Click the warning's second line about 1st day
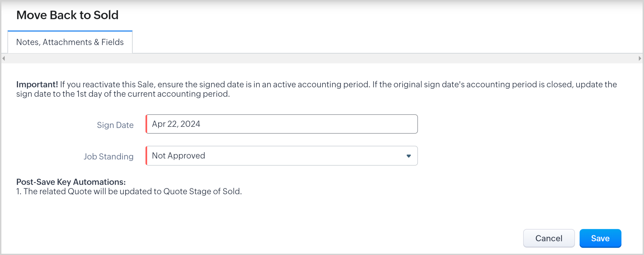The image size is (644, 255). pyautogui.click(x=123, y=94)
